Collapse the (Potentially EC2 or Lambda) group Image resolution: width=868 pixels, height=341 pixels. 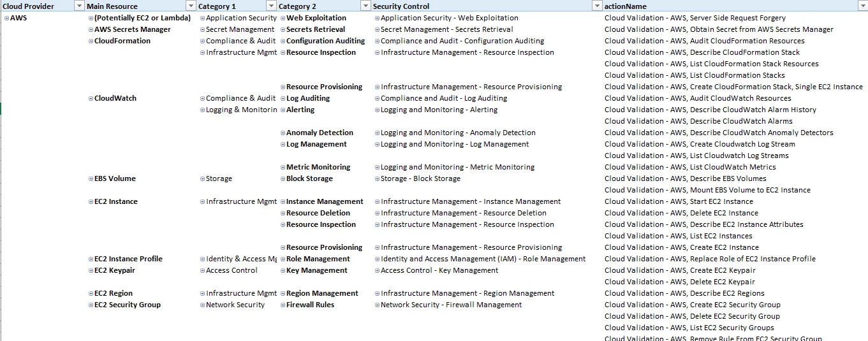(91, 18)
